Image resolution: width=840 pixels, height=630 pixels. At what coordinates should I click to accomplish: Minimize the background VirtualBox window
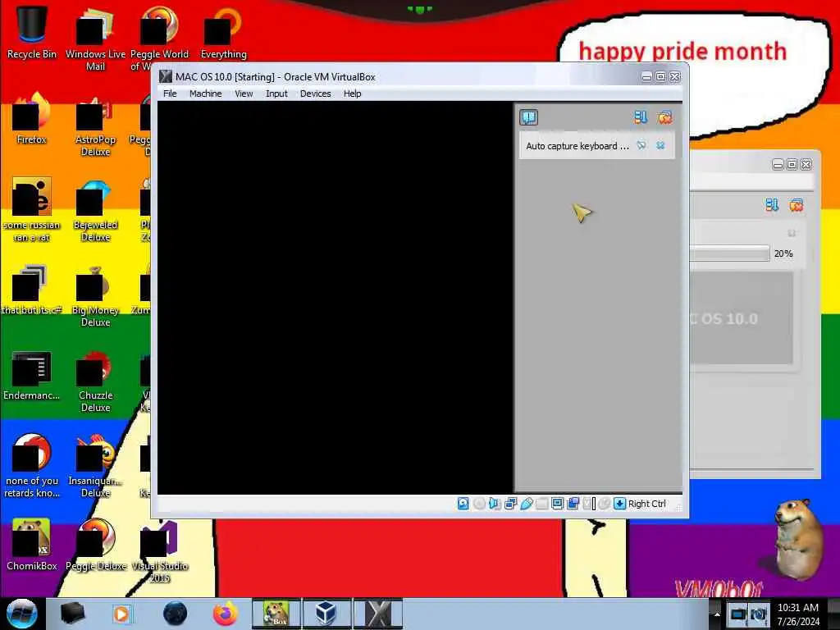pos(778,164)
